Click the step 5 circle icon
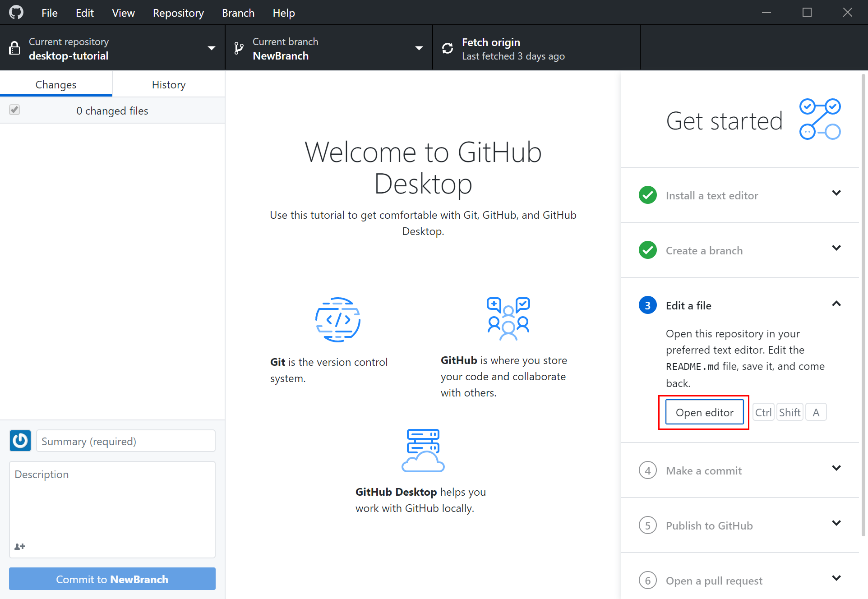Image resolution: width=868 pixels, height=599 pixels. 648,525
